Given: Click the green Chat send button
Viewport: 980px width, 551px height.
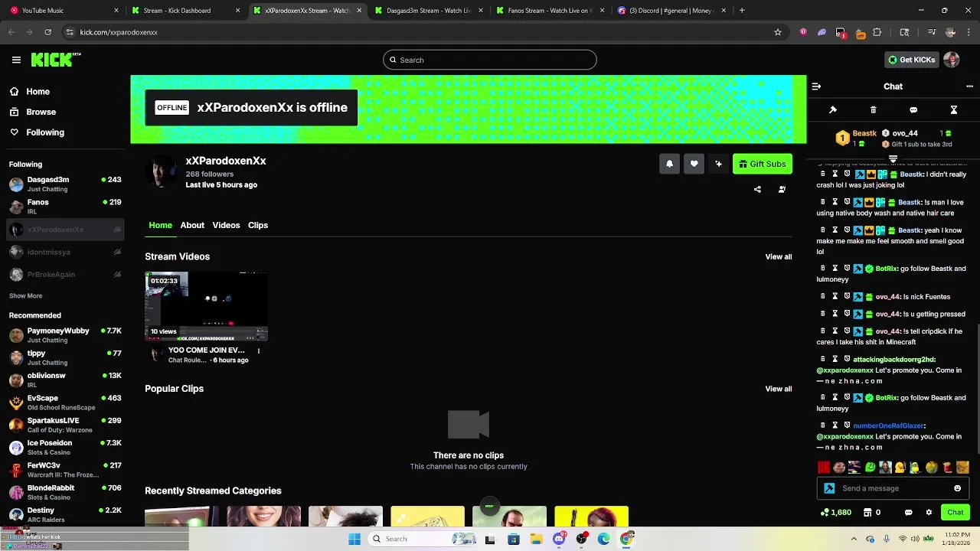Looking at the screenshot, I should pyautogui.click(x=955, y=513).
